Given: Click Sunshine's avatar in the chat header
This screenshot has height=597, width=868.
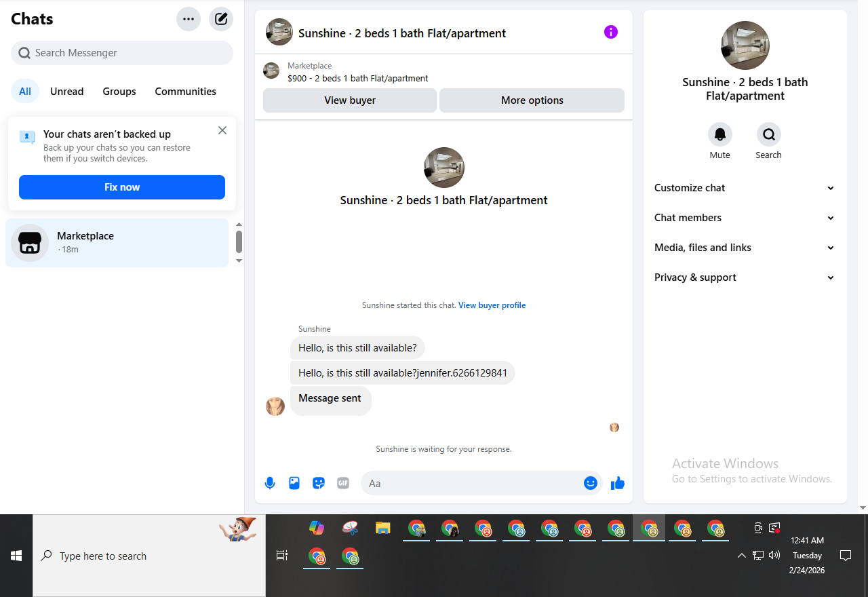Looking at the screenshot, I should [x=279, y=32].
